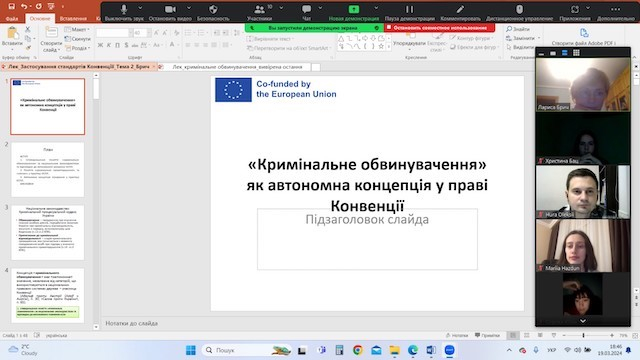The image size is (640, 360).
Task: Start slideshow from Quick Access toolbar icon
Action: pos(51,6)
